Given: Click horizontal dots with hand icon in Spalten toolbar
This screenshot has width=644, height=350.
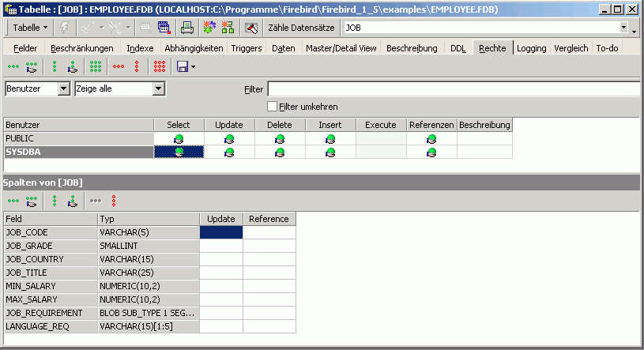Looking at the screenshot, I should (x=32, y=201).
